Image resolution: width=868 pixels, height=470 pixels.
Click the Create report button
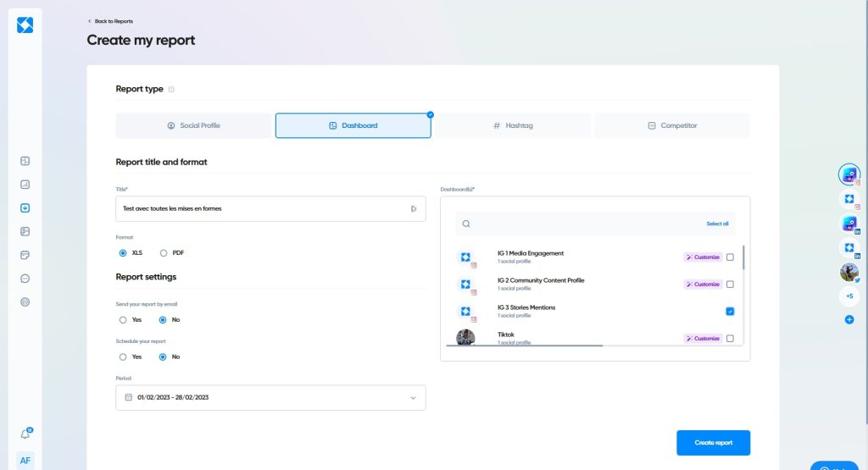pyautogui.click(x=713, y=443)
